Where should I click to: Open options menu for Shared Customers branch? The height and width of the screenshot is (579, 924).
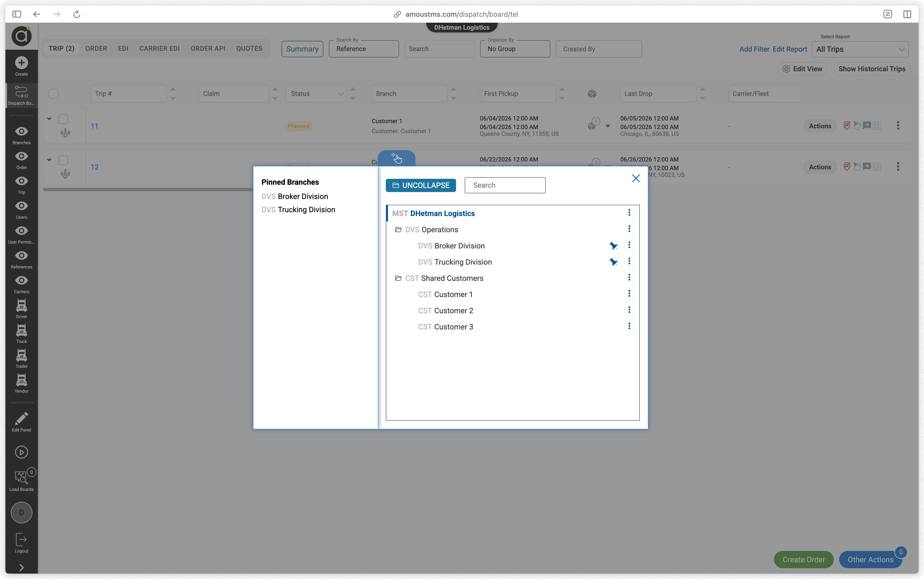(629, 277)
